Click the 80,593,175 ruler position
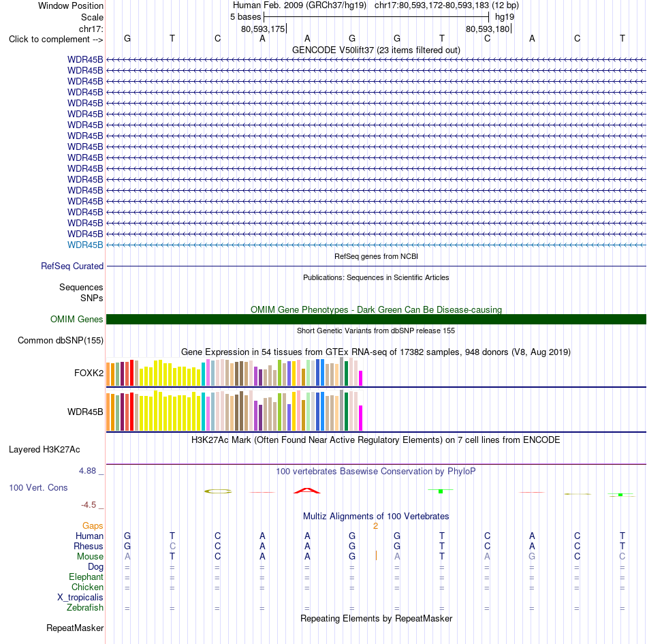647x644 pixels. click(263, 29)
